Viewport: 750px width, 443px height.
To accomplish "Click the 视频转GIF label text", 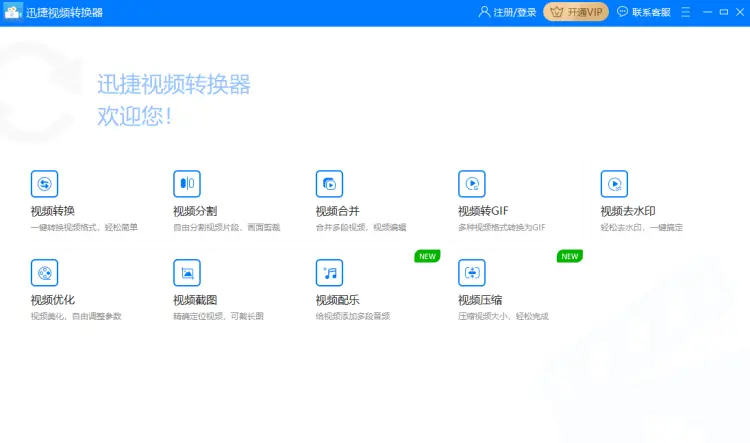I will [483, 211].
